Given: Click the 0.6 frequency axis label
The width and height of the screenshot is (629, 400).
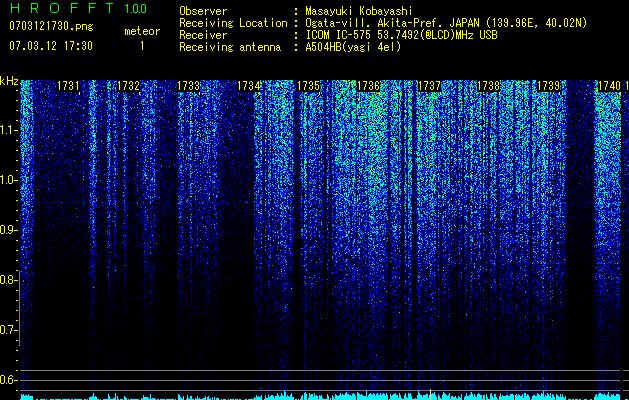Looking at the screenshot, I should coord(7,380).
